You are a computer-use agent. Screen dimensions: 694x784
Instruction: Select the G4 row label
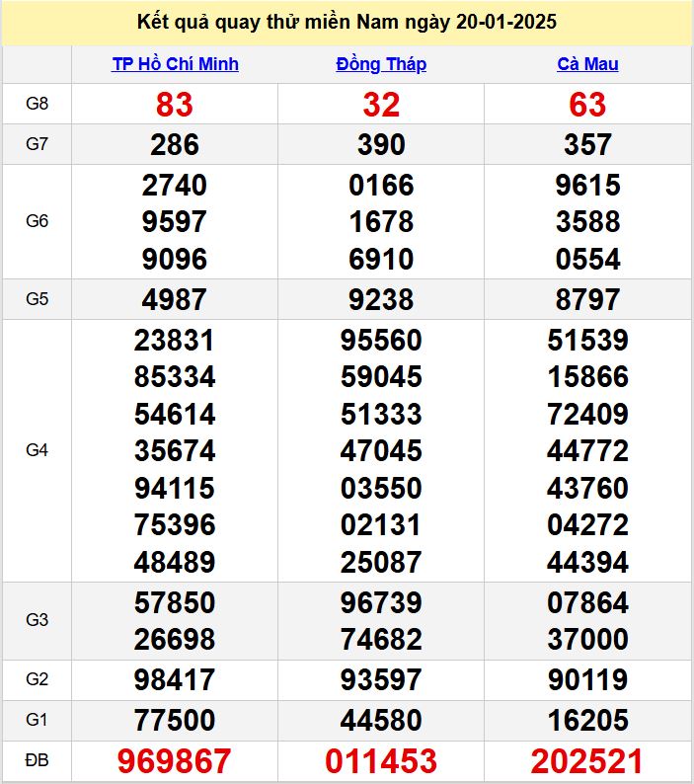(x=37, y=450)
